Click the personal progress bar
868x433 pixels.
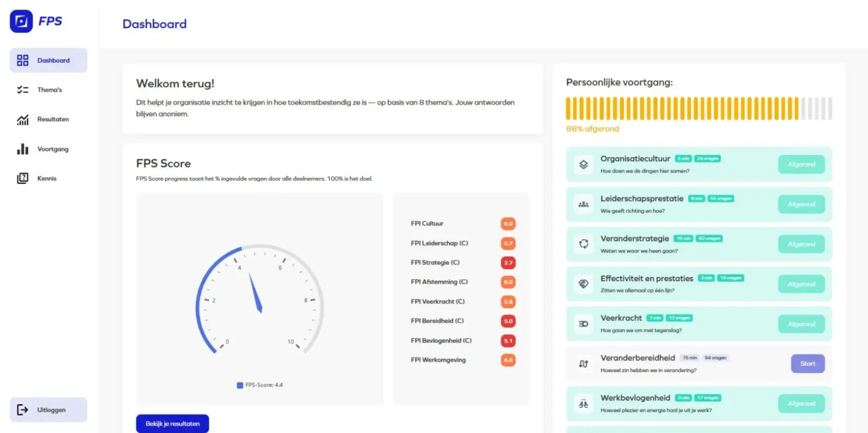pos(699,108)
